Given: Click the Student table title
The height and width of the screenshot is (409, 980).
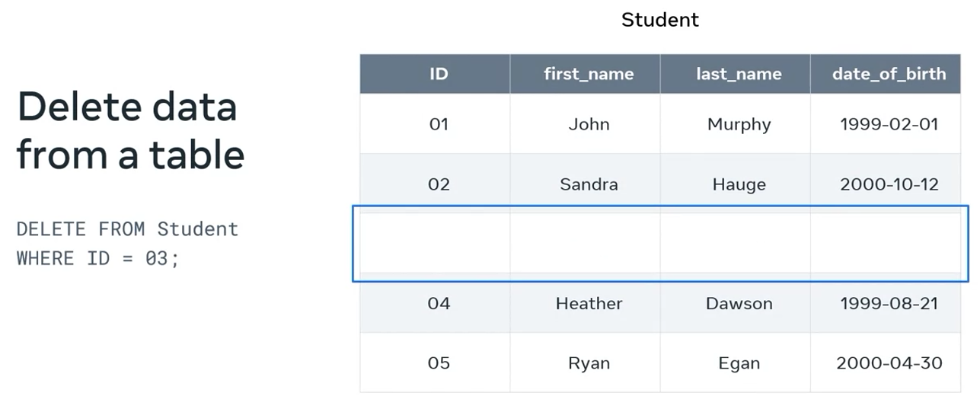Looking at the screenshot, I should (659, 20).
